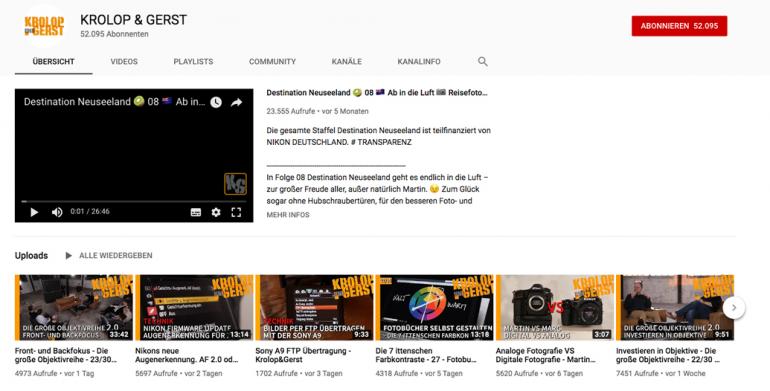The height and width of the screenshot is (391, 770).
Task: Click the NIKON DEUTSCHLAND # TRANSPARENZ text
Action: coord(339,142)
